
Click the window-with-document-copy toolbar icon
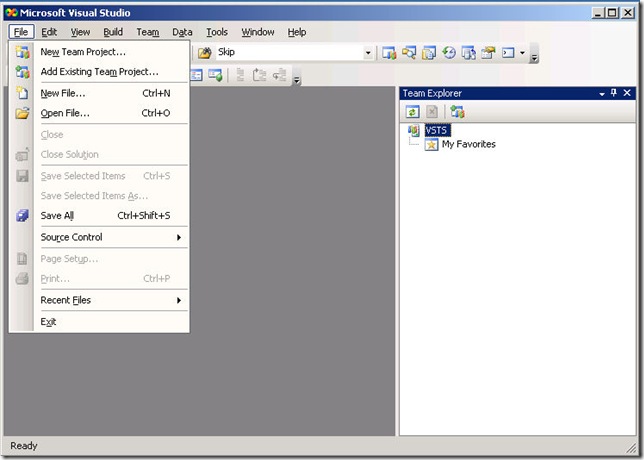coord(429,53)
